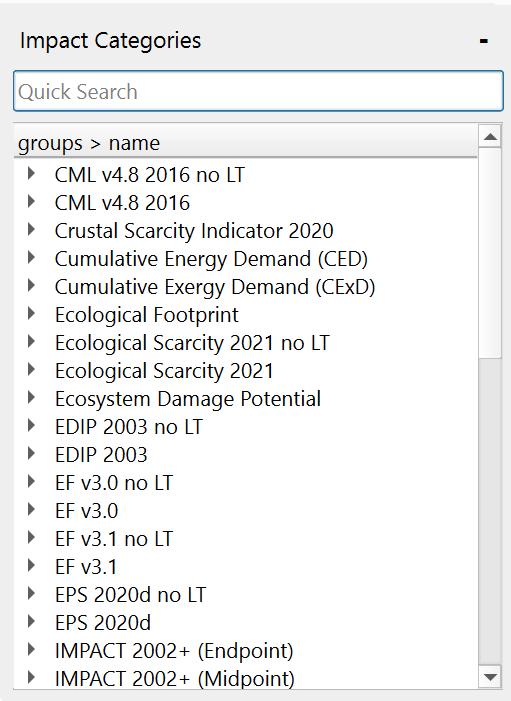The image size is (511, 701).
Task: Expand the Cumulative Energy Demand (CED) group
Action: (x=31, y=258)
